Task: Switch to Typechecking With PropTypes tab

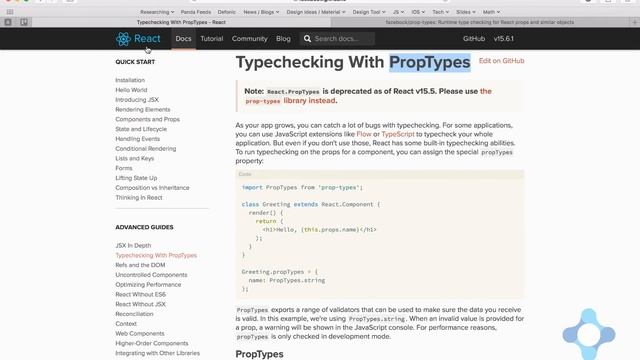Action: pos(181,22)
